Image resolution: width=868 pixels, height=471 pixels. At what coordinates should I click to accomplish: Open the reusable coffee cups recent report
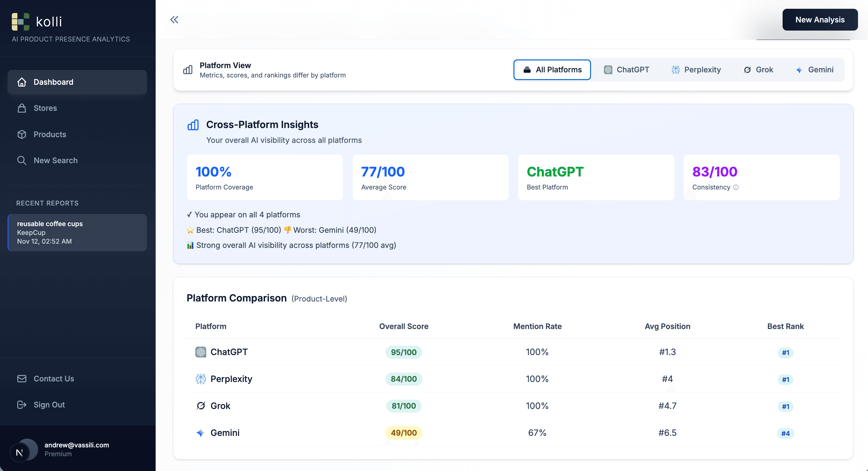click(77, 232)
